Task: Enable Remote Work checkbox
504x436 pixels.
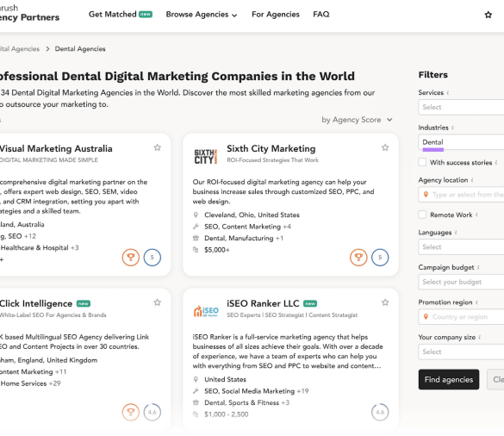Action: point(422,215)
